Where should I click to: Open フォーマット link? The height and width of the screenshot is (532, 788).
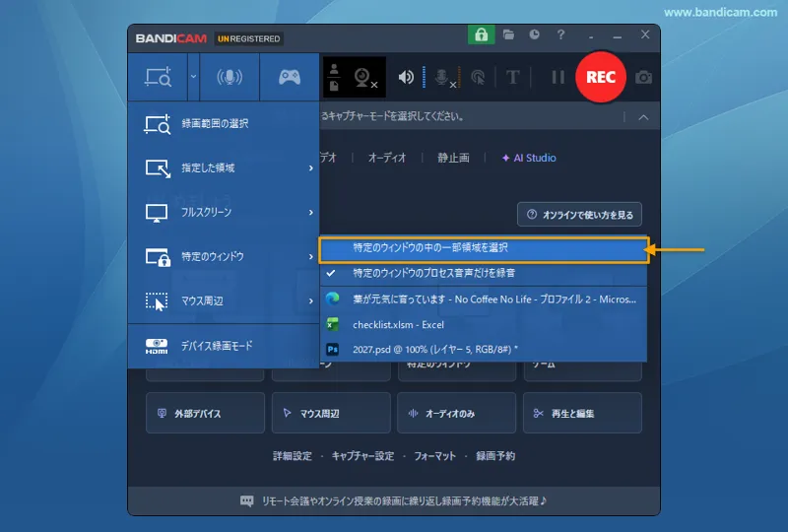point(434,456)
